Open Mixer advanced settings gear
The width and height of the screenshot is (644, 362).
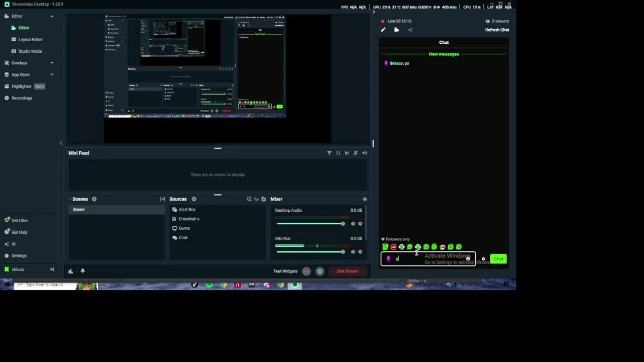pos(365,199)
